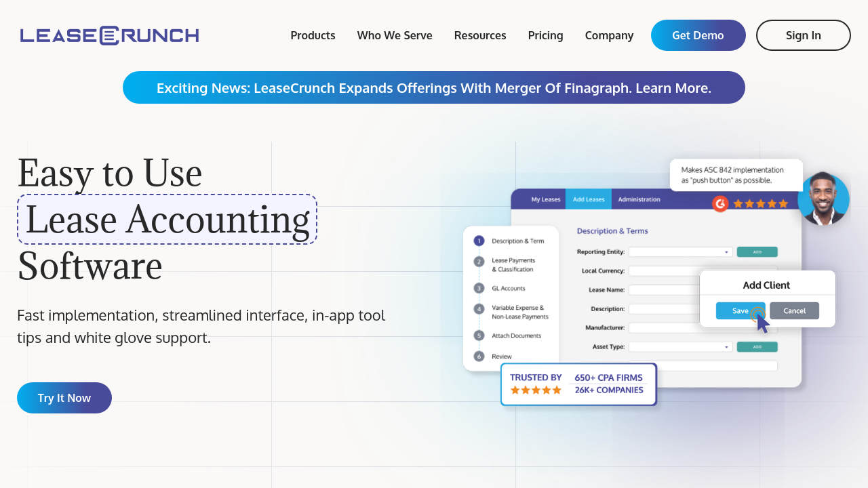Expand the Asset Type dropdown

(680, 347)
